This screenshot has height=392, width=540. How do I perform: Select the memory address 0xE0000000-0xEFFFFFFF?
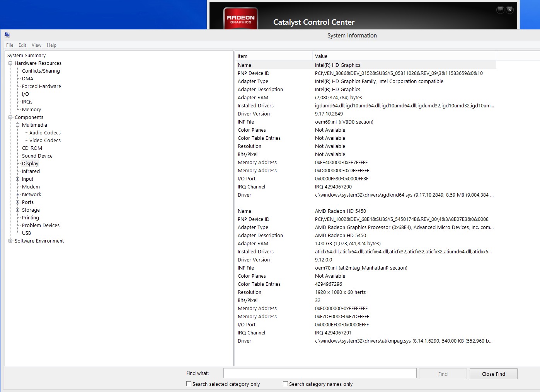tap(341, 308)
